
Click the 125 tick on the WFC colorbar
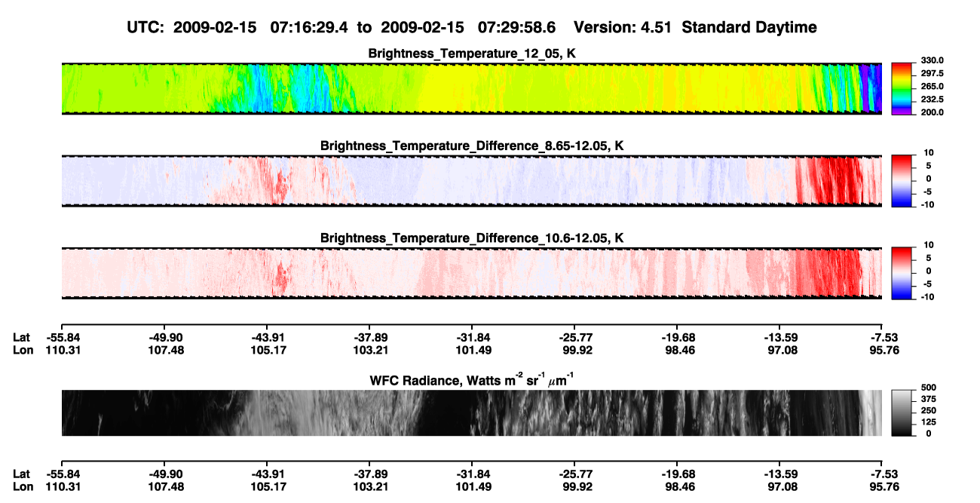(x=928, y=422)
